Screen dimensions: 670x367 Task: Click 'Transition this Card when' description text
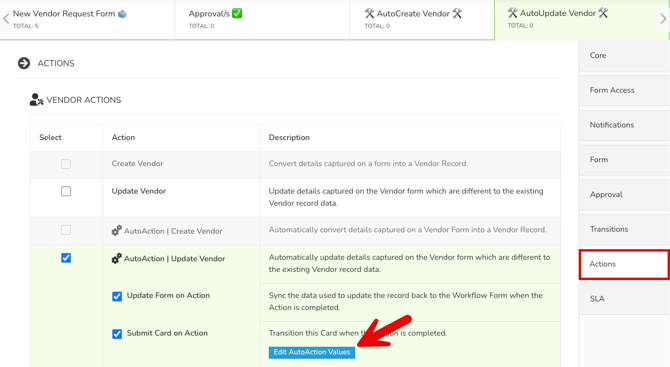(358, 333)
